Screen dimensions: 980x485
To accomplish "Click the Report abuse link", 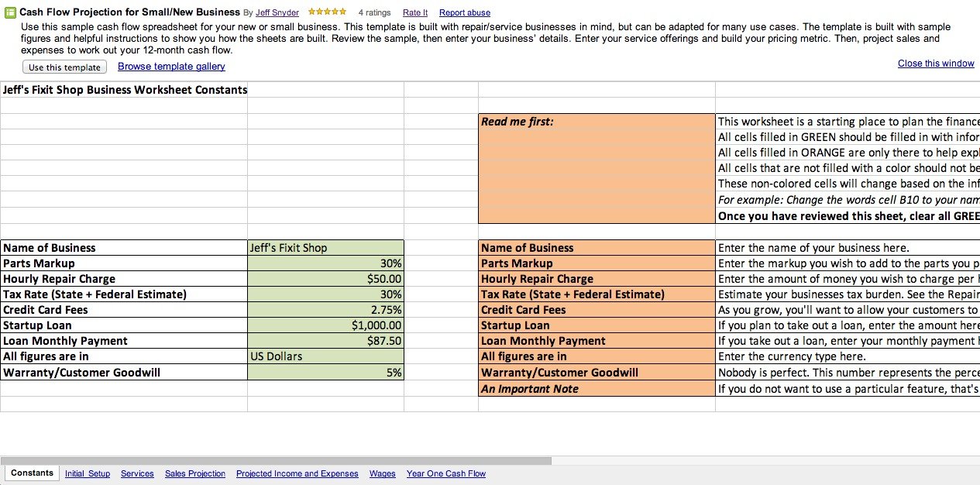I will click(465, 13).
